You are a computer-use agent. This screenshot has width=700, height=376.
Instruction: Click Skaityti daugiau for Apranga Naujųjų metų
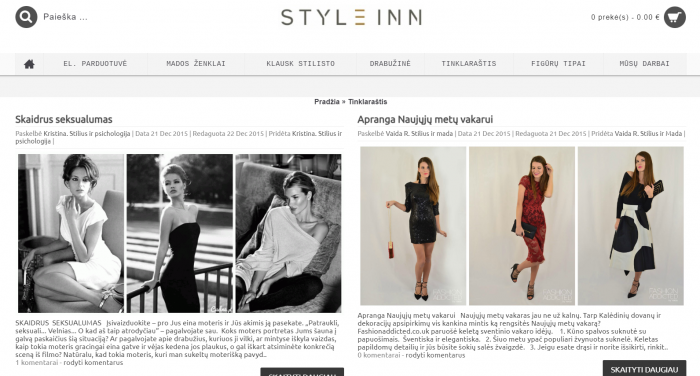pos(644,369)
